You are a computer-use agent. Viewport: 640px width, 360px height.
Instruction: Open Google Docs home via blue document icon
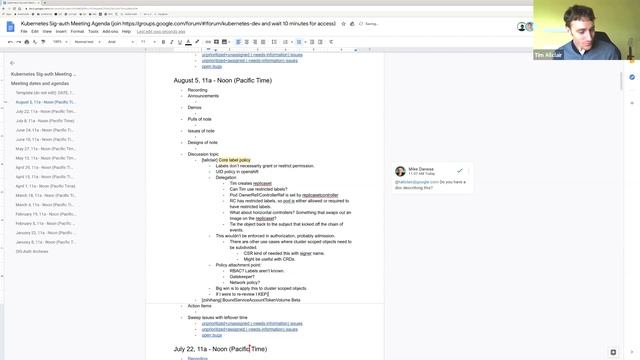11,27
